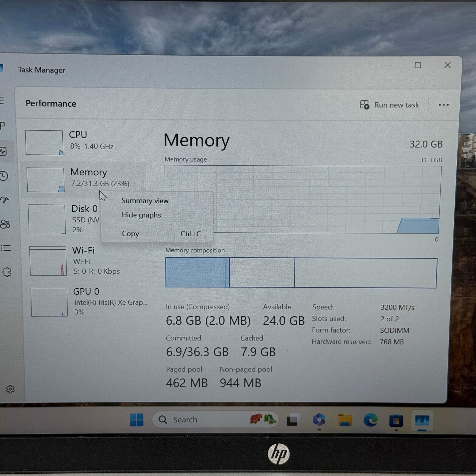Click the SODIMM form factor value

click(394, 330)
